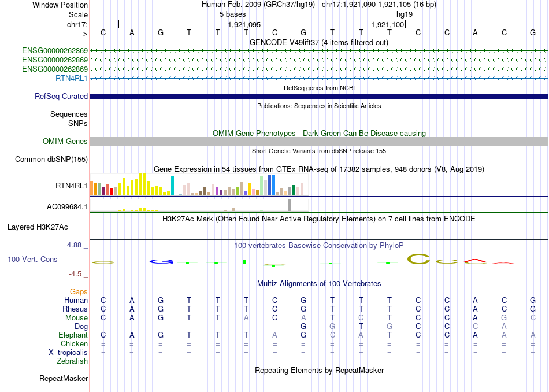The height and width of the screenshot is (392, 549).
Task: Click the 1,921,095 position marker
Action: pos(244,24)
